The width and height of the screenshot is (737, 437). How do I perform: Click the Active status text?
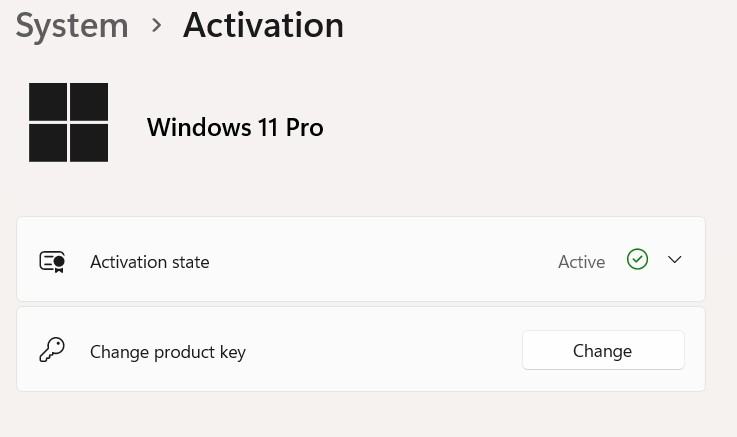[x=581, y=262]
